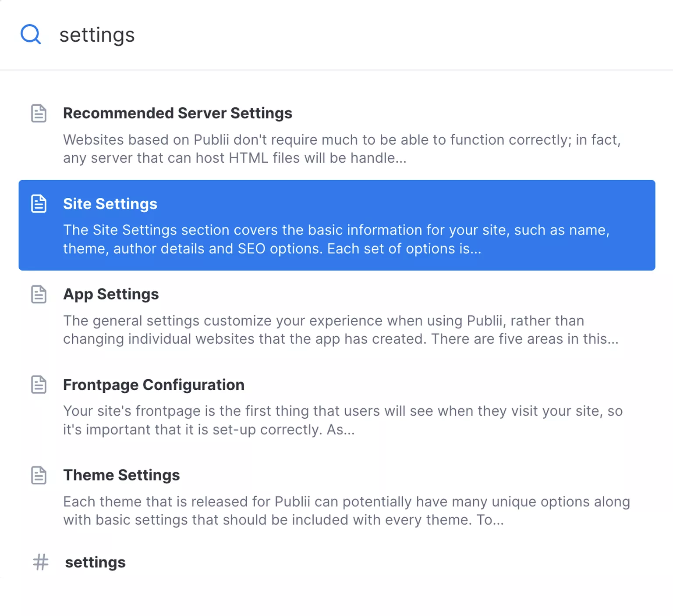Click the empty area of the search bar
The height and width of the screenshot is (616, 673).
tap(394, 35)
